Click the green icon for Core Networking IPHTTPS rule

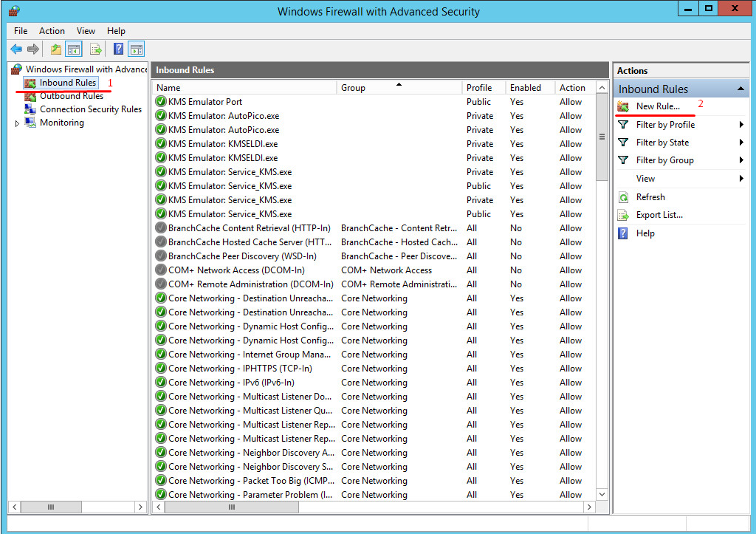[161, 369]
